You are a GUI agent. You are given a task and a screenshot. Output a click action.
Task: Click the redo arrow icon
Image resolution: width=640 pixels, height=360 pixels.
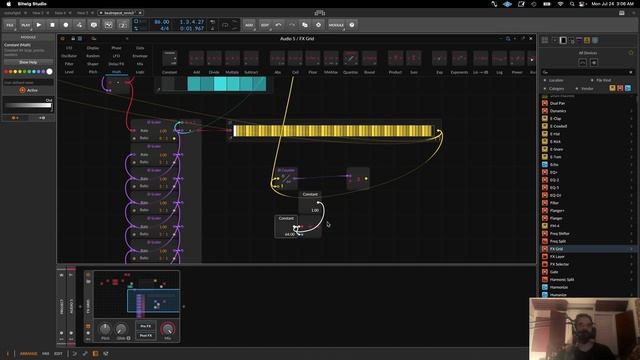tap(291, 25)
